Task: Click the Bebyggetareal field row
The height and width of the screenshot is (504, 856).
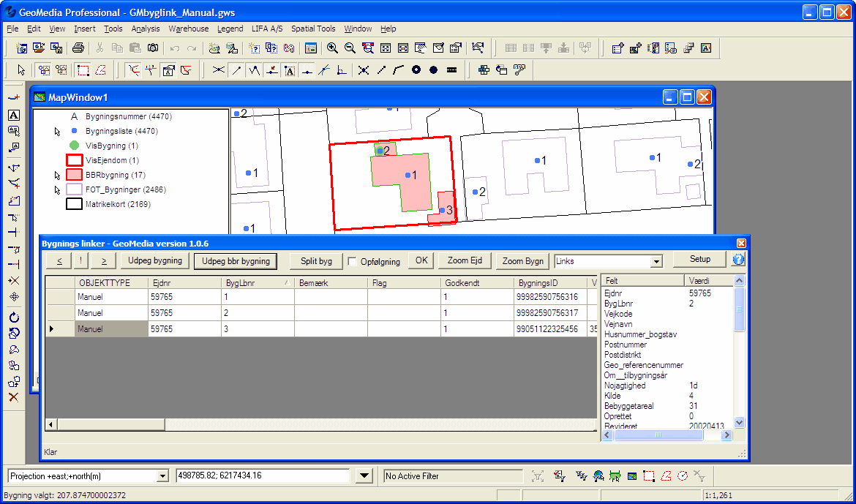Action: [667, 406]
